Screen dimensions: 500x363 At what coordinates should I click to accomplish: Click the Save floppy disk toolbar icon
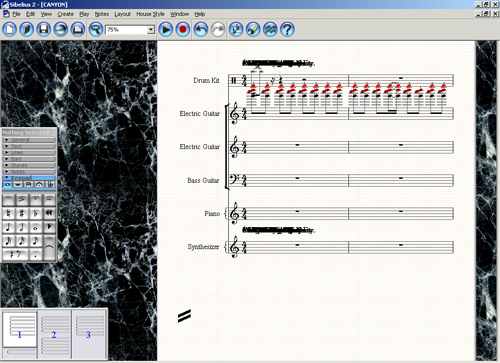click(x=44, y=29)
